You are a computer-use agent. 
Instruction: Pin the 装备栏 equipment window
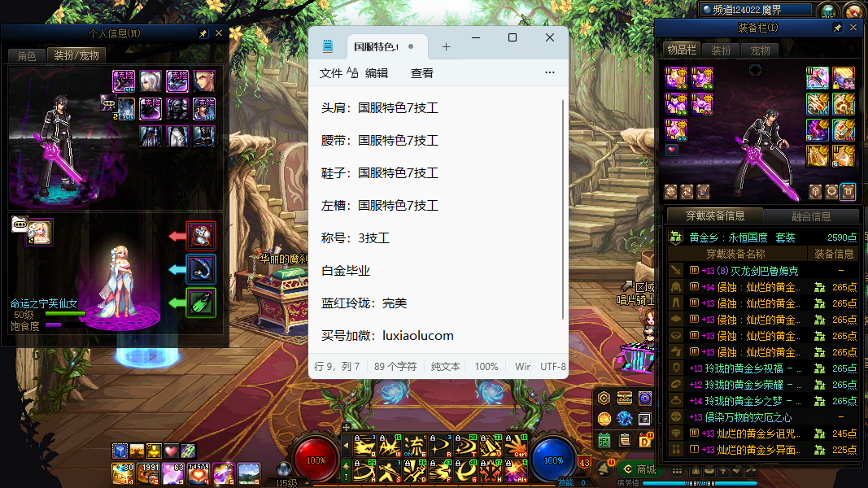point(838,28)
